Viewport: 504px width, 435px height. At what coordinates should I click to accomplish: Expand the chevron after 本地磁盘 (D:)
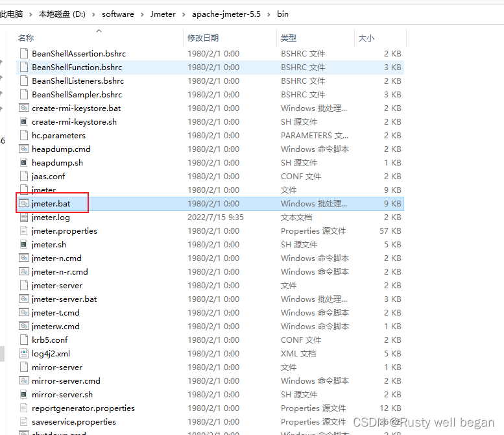[x=93, y=14]
